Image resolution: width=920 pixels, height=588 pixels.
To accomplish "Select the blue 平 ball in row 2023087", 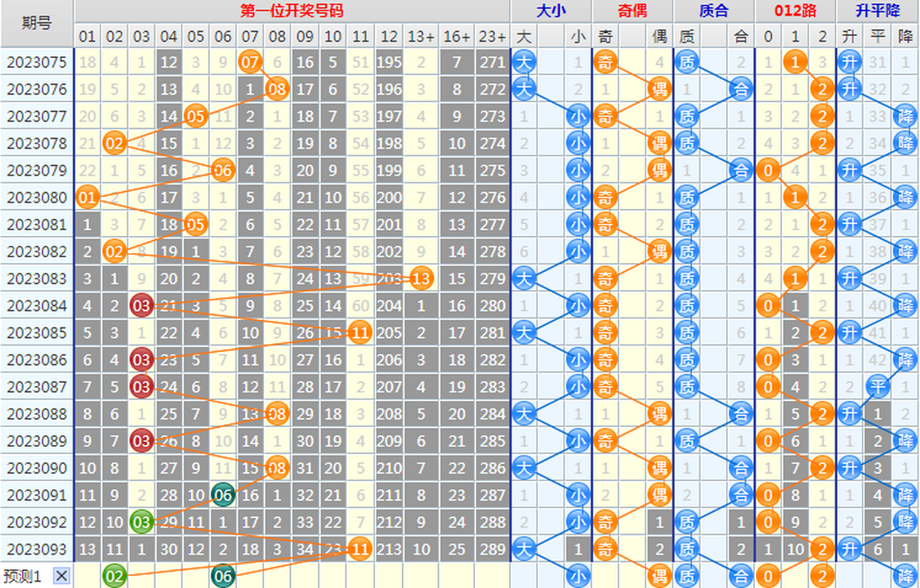I will coord(878,387).
